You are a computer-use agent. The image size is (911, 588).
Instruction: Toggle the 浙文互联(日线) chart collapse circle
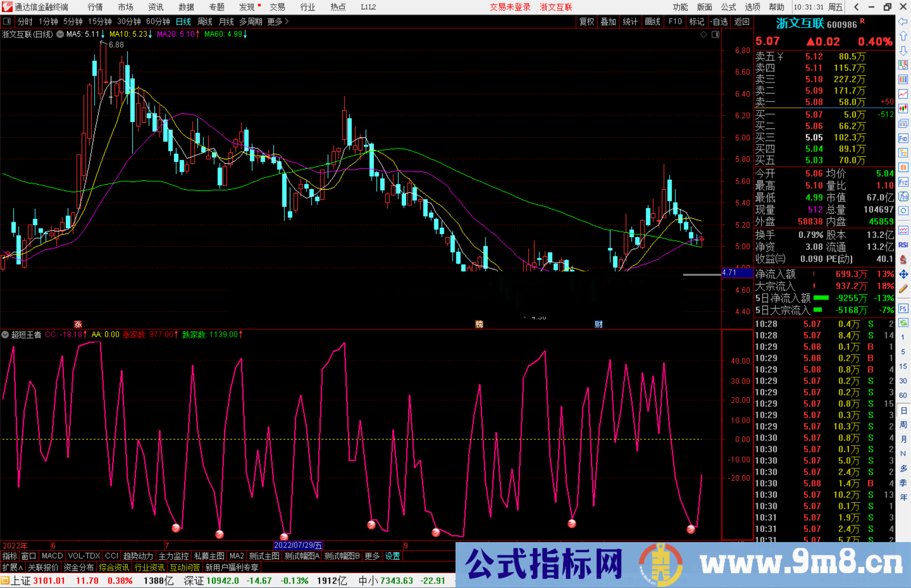60,35
